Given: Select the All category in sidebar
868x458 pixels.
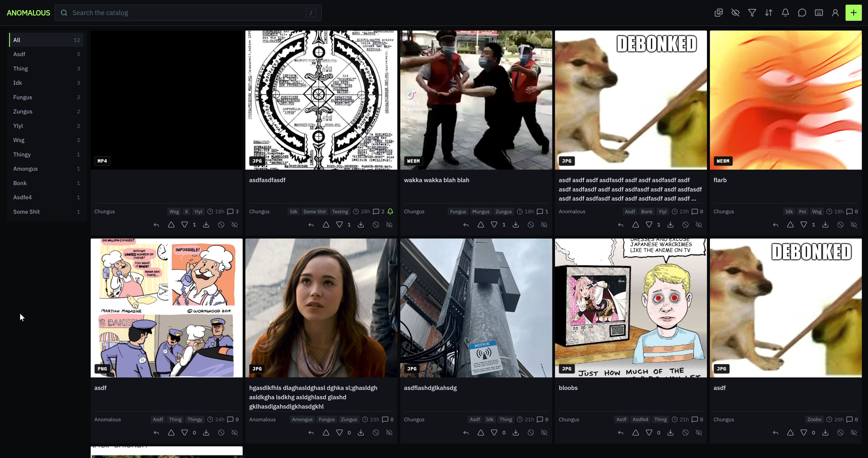Looking at the screenshot, I should pyautogui.click(x=46, y=40).
